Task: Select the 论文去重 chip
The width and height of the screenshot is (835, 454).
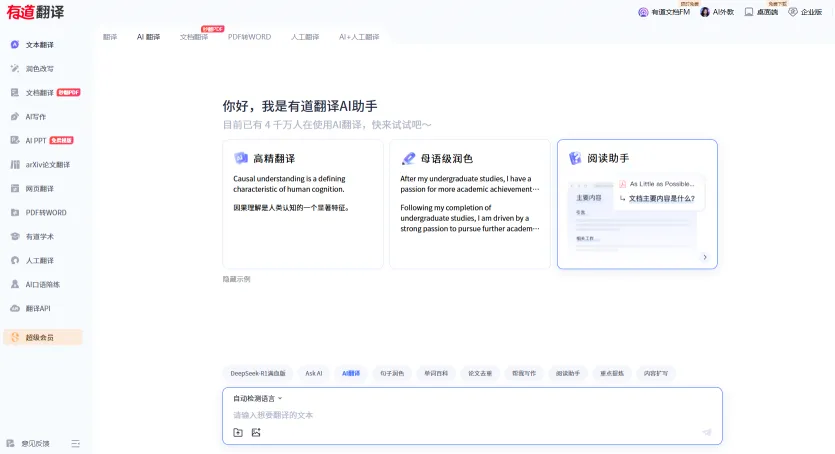Action: tap(480, 373)
